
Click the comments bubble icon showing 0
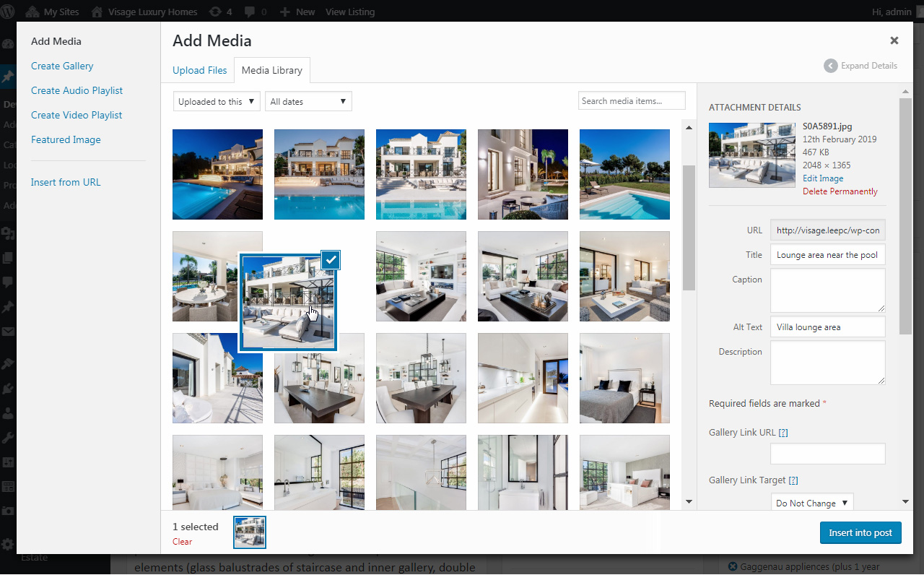[255, 12]
